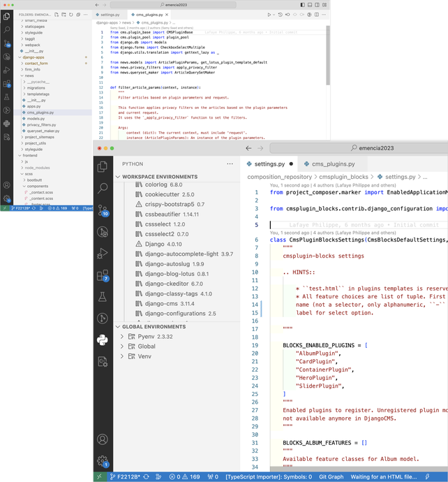The image size is (448, 482).
Task: Open the Testing flask icon view
Action: (103, 297)
